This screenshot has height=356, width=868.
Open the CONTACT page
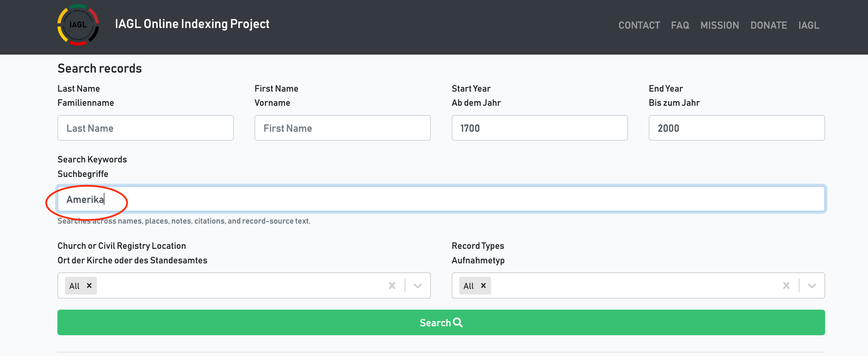pos(639,25)
